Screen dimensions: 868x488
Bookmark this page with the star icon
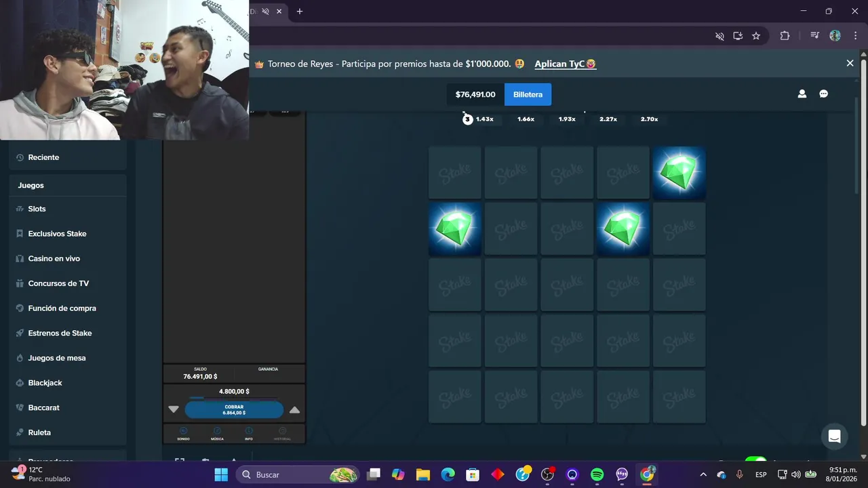(x=756, y=36)
